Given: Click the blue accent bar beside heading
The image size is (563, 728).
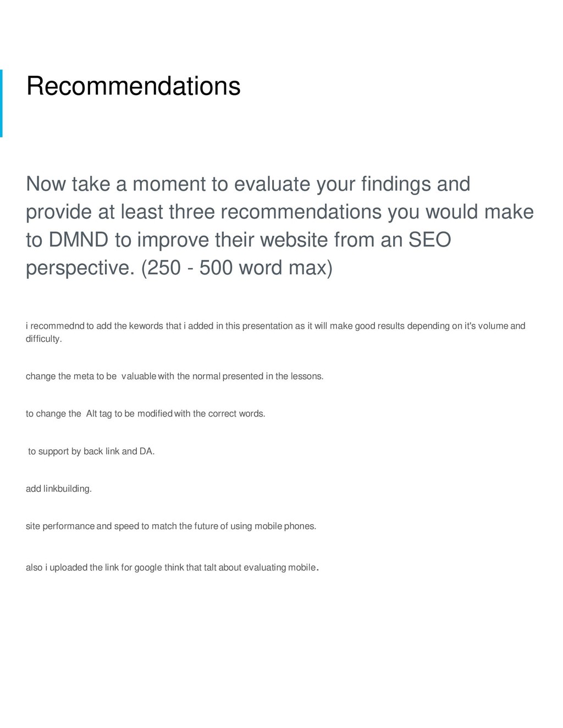Looking at the screenshot, I should (x=1, y=103).
